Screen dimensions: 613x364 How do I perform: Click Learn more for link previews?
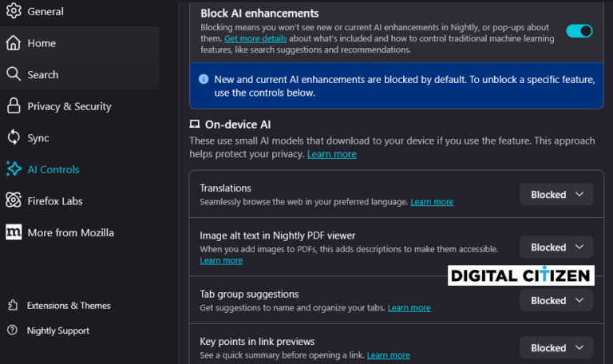[x=388, y=355]
